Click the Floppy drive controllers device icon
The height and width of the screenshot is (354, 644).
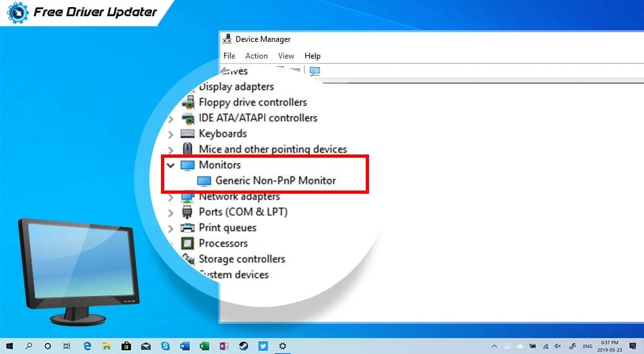[188, 102]
